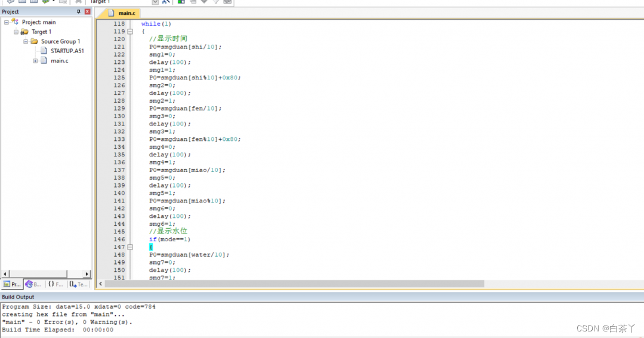Select STARTUP.A51 file in project tree
Screen dimensions: 644x338
pos(67,51)
